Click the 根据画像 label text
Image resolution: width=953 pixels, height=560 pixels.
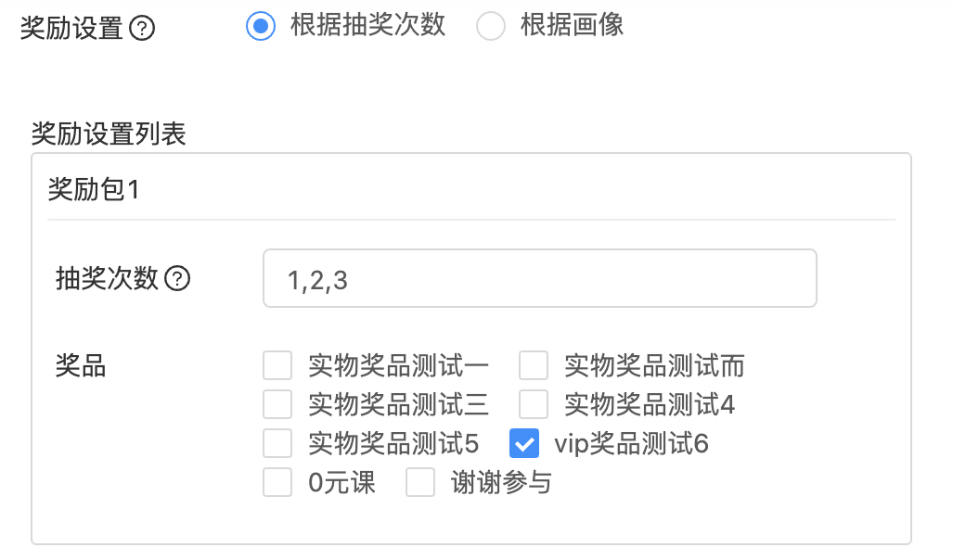click(x=572, y=26)
